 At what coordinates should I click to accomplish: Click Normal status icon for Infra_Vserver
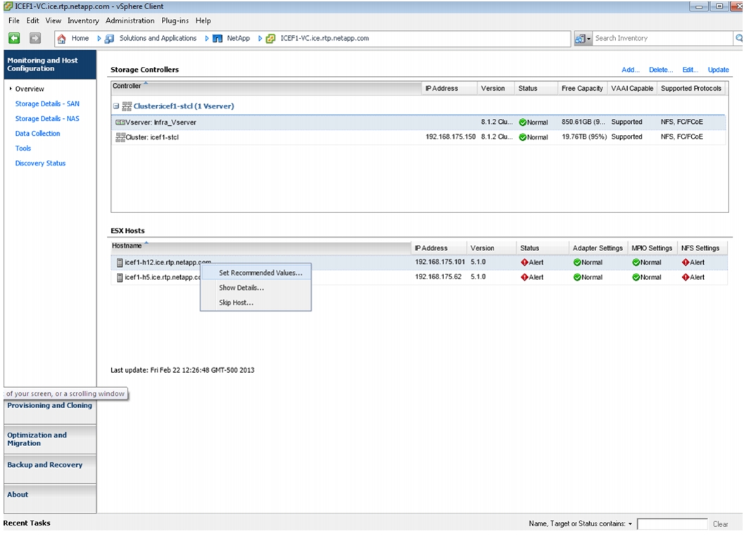(522, 122)
